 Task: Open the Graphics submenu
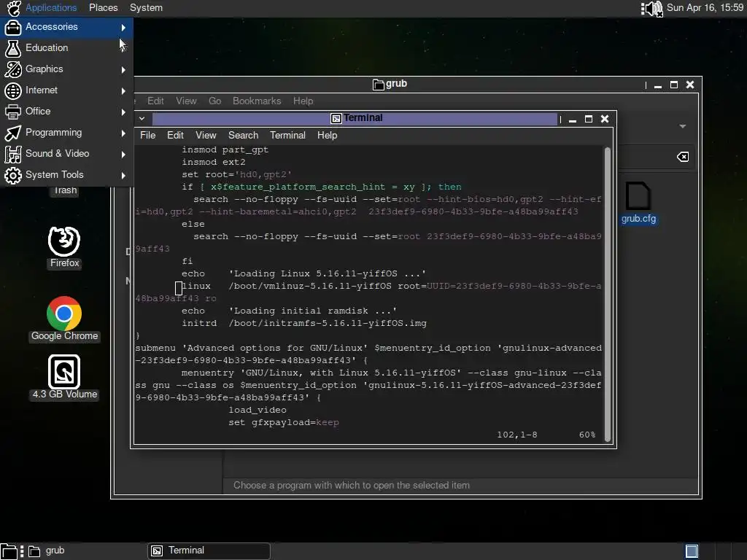click(x=66, y=69)
